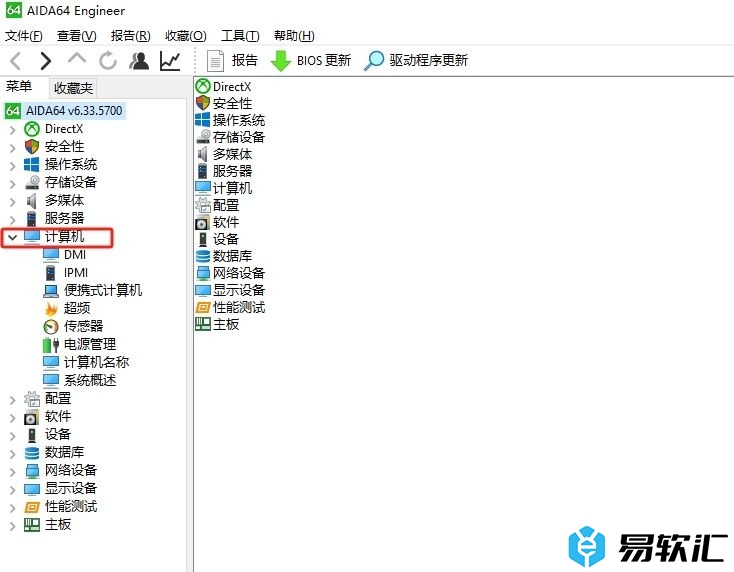This screenshot has height=572, width=734.
Task: Open the user silhouette toolbar icon
Action: click(x=139, y=61)
